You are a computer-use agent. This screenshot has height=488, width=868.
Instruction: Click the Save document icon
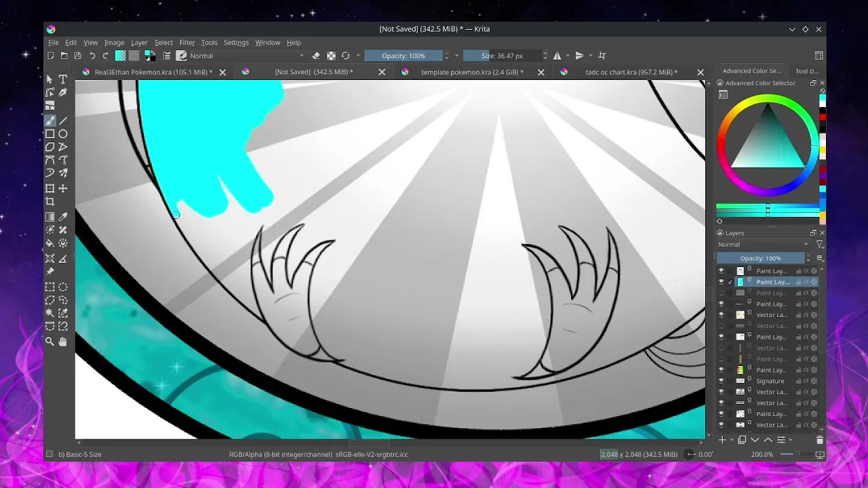tap(77, 56)
